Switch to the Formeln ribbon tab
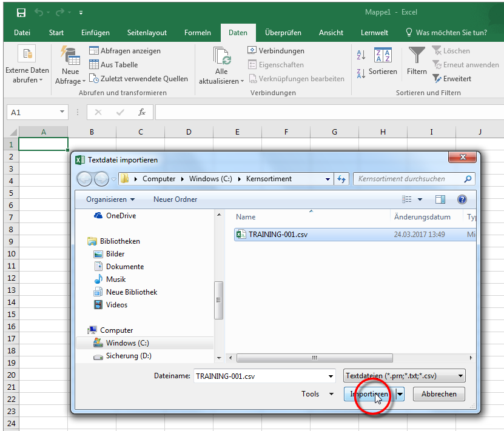 click(198, 33)
